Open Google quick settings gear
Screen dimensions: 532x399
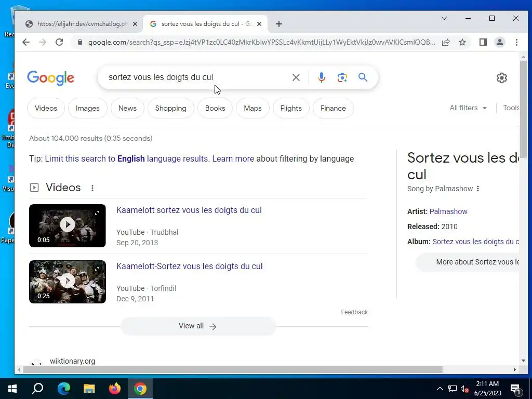[501, 78]
